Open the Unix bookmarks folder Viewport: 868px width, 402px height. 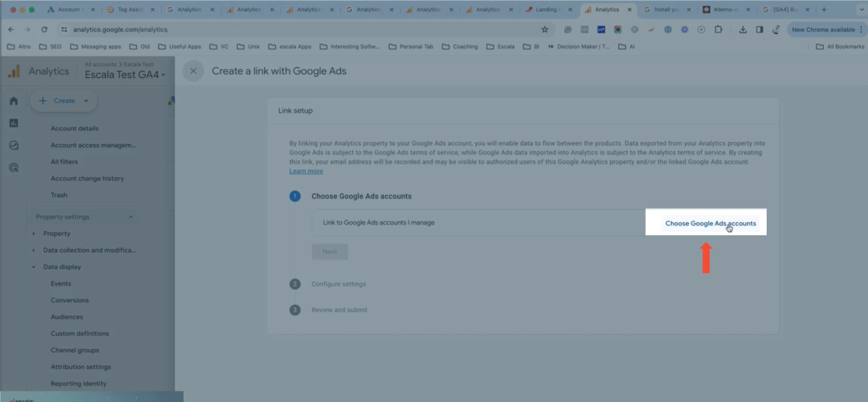click(248, 47)
